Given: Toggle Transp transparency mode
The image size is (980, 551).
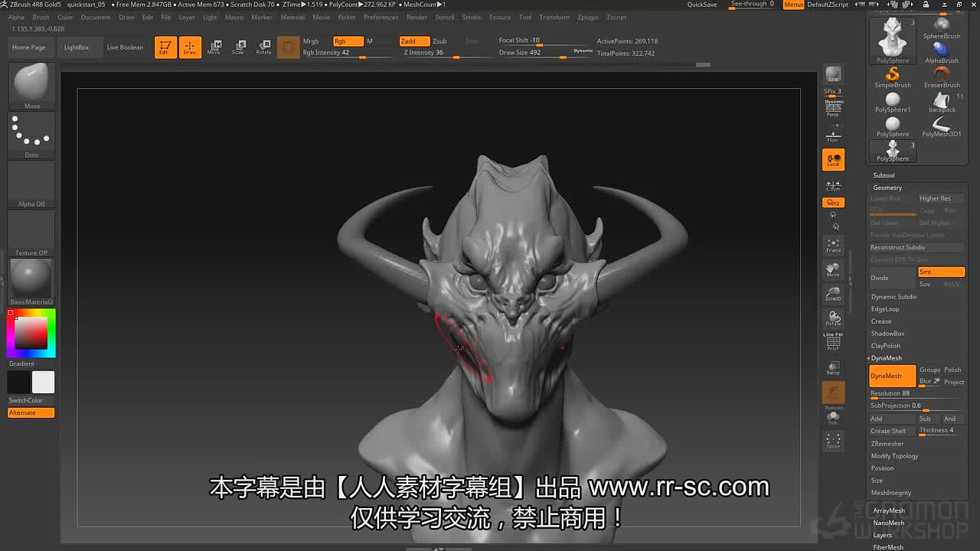Looking at the screenshot, I should coord(833,368).
